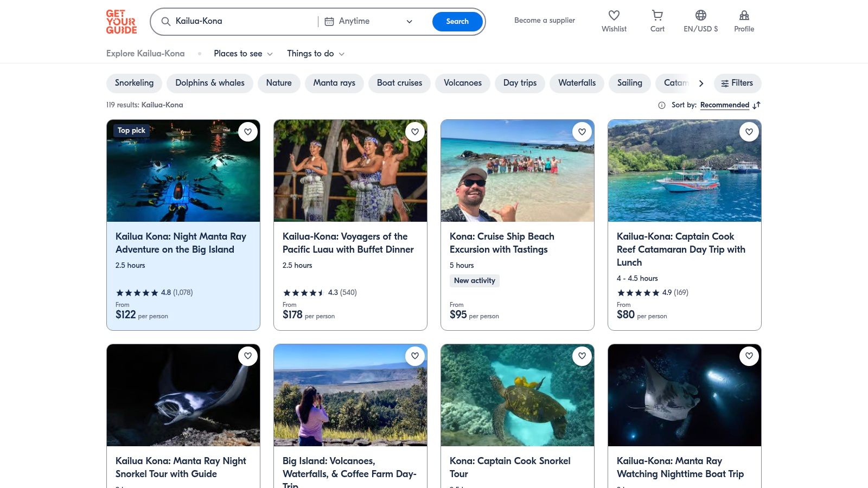Add Night Manta Ray Adventure to wishlist
This screenshot has height=488, width=868.
coord(248,131)
